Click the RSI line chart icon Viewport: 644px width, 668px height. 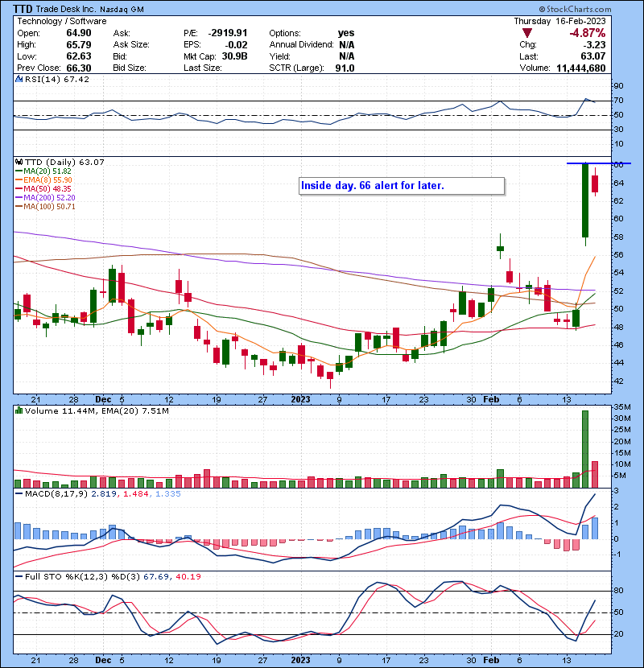click(x=19, y=79)
